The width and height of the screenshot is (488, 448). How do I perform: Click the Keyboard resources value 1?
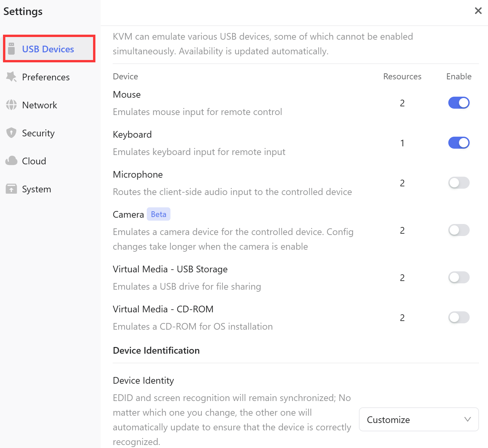[x=402, y=143]
